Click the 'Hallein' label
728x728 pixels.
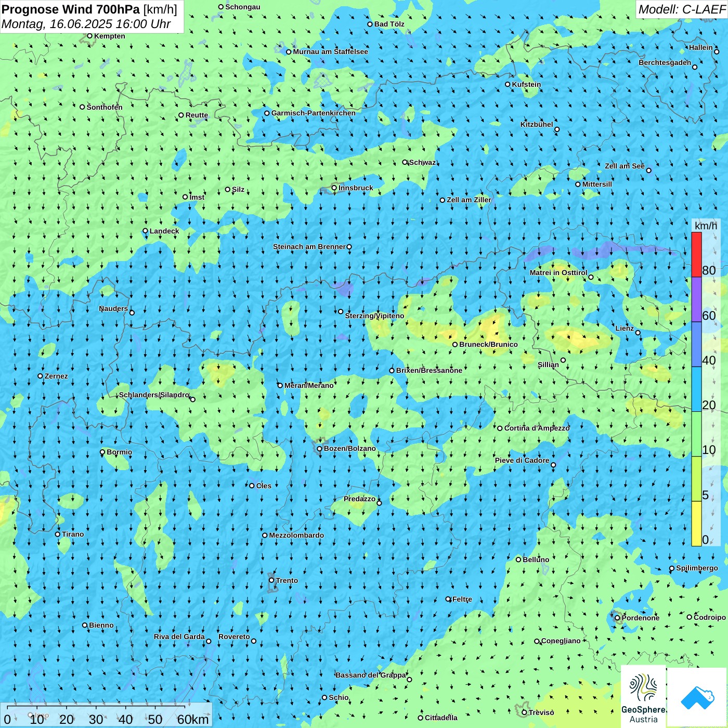point(701,47)
